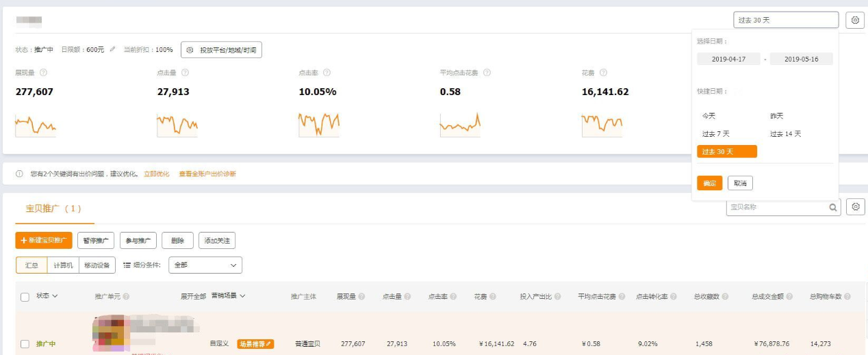The width and height of the screenshot is (868, 355).
Task: Choose quick date 昨天
Action: tap(776, 116)
